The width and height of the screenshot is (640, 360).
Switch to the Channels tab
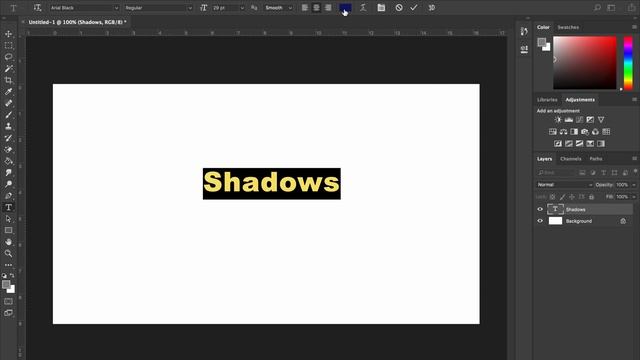point(571,159)
